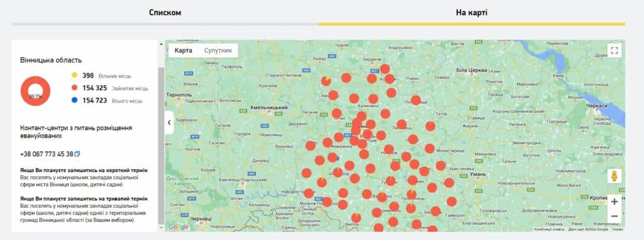Select the marker left of Гайворон
The image size is (644, 240).
click(435, 211)
